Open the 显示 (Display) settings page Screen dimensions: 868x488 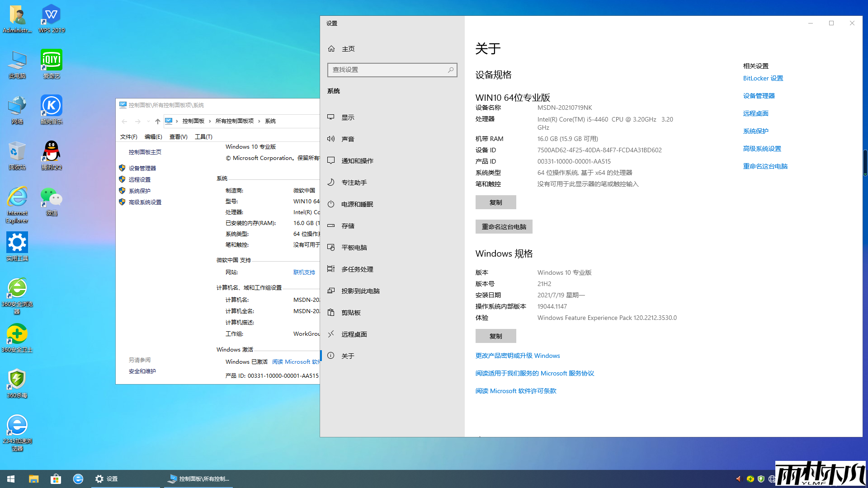point(348,117)
